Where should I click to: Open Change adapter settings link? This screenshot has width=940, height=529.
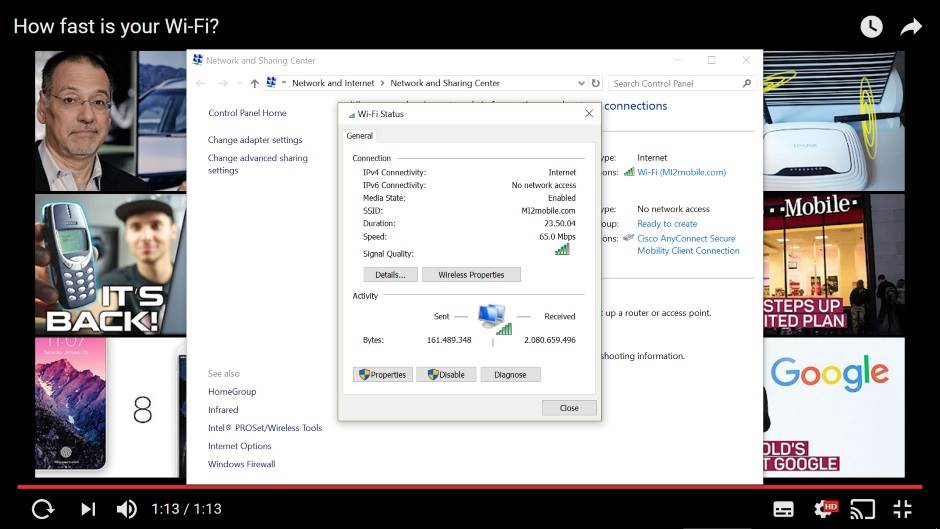coord(255,140)
